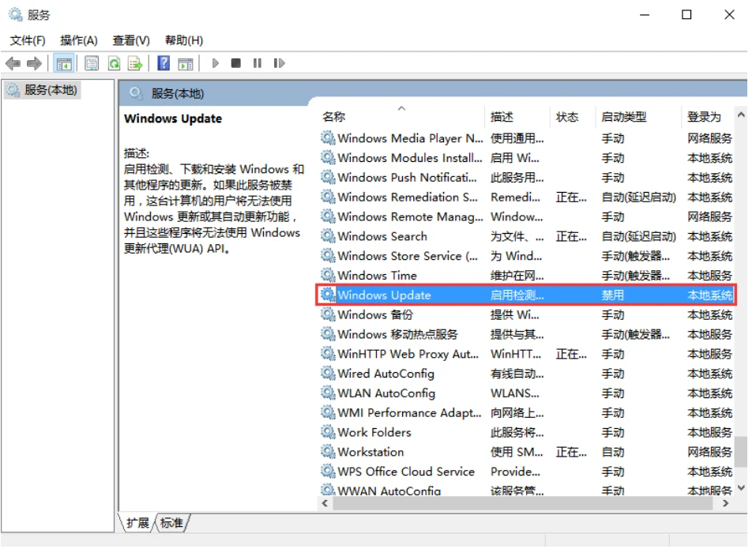The height and width of the screenshot is (549, 756).
Task: Click 网络服务 in the Windows Media Player row
Action: pos(709,138)
